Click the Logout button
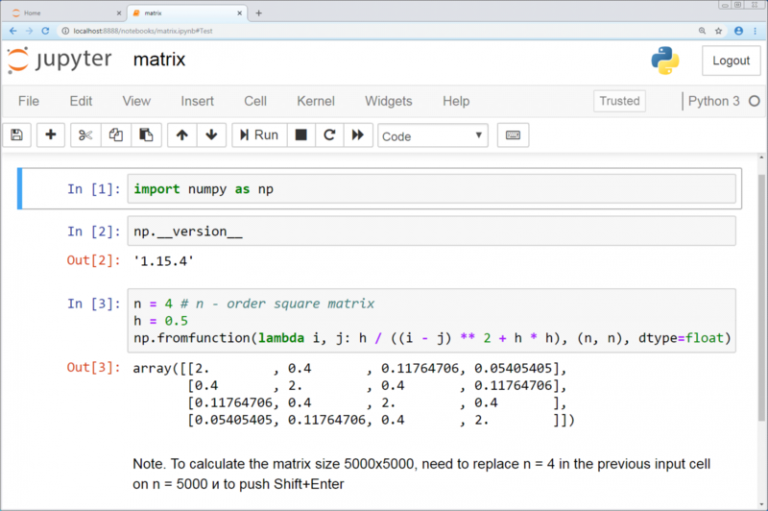This screenshot has width=768, height=511. [730, 60]
